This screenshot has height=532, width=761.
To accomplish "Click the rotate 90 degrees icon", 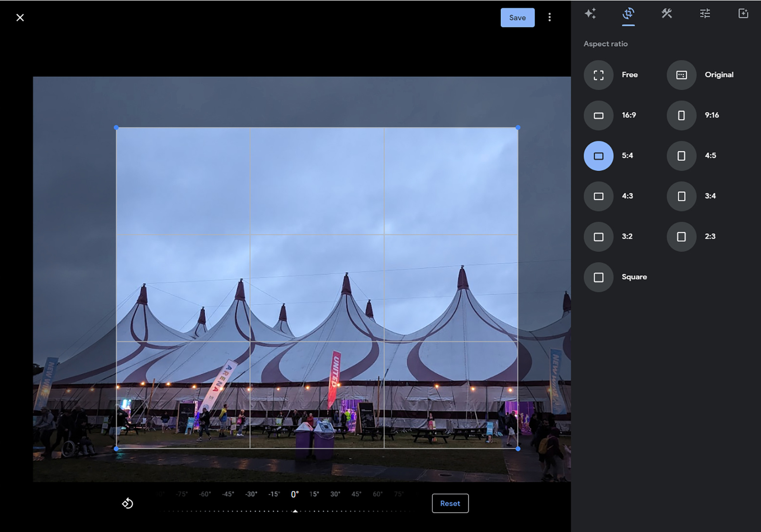I will coord(127,503).
